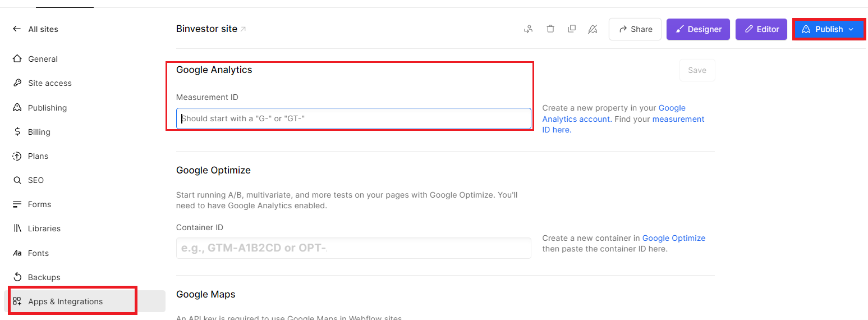The width and height of the screenshot is (868, 320).
Task: Click the duplicate site icon
Action: pyautogui.click(x=572, y=29)
